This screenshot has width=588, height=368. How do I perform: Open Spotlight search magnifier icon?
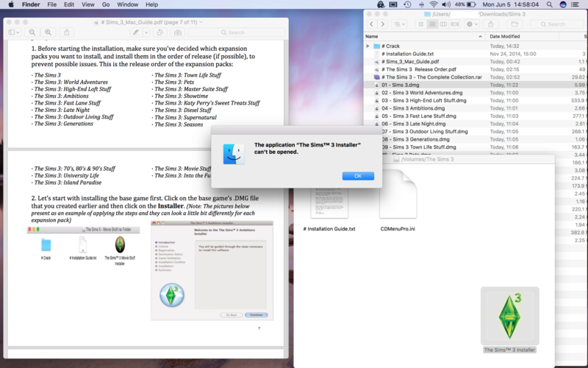(x=549, y=4)
